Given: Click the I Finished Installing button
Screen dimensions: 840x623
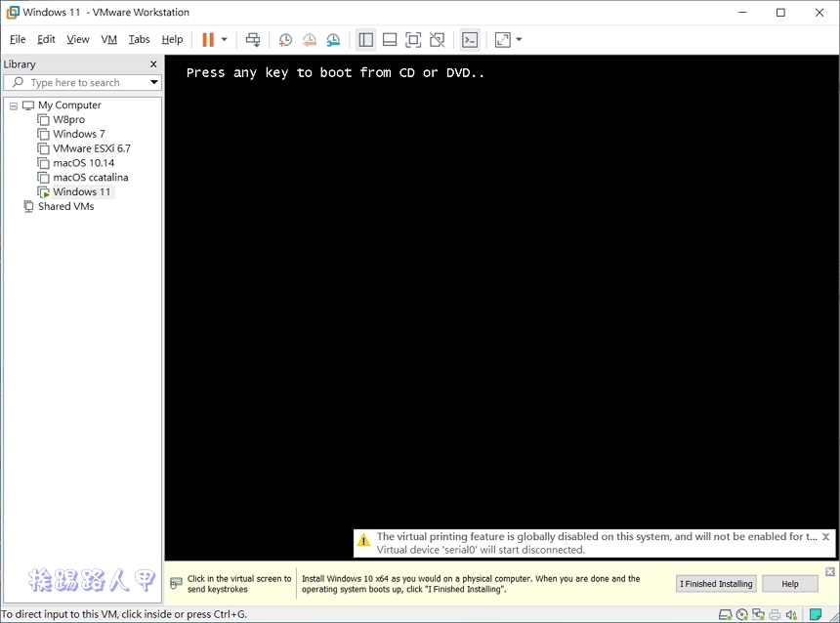Looking at the screenshot, I should 715,583.
